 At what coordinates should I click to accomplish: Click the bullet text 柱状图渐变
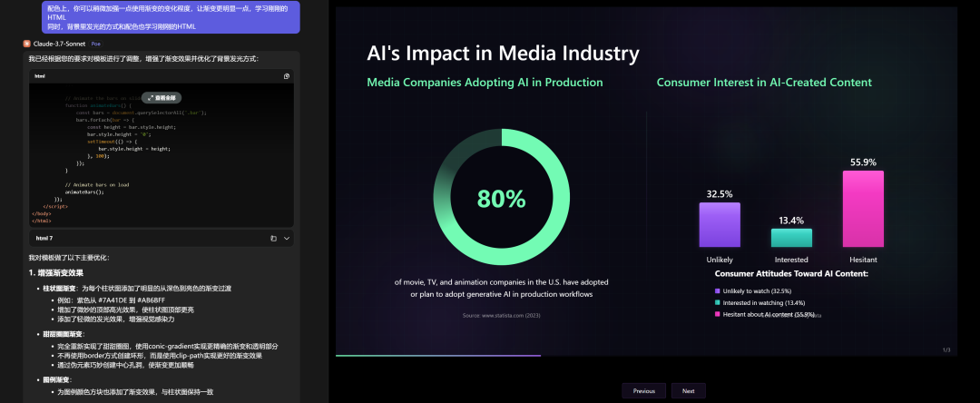[x=59, y=289]
